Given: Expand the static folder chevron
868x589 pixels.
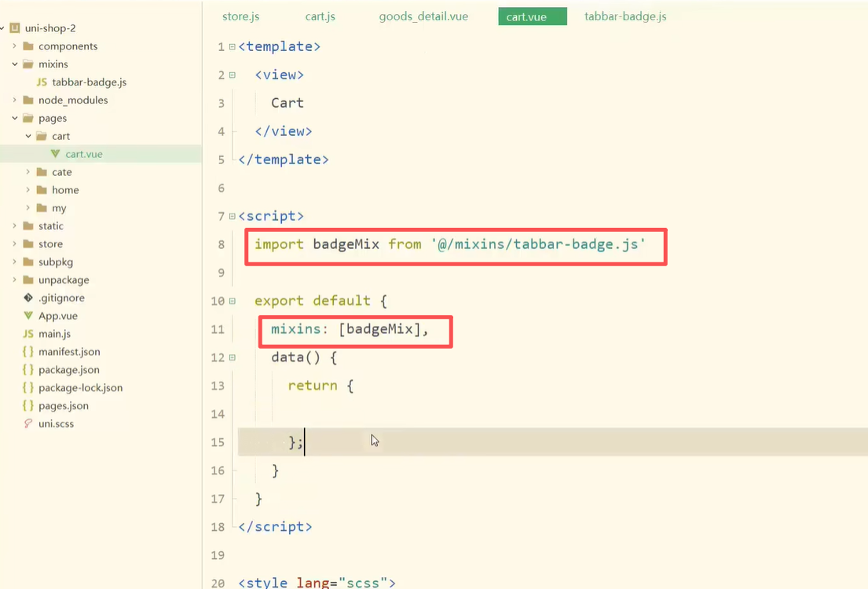Looking at the screenshot, I should [15, 226].
